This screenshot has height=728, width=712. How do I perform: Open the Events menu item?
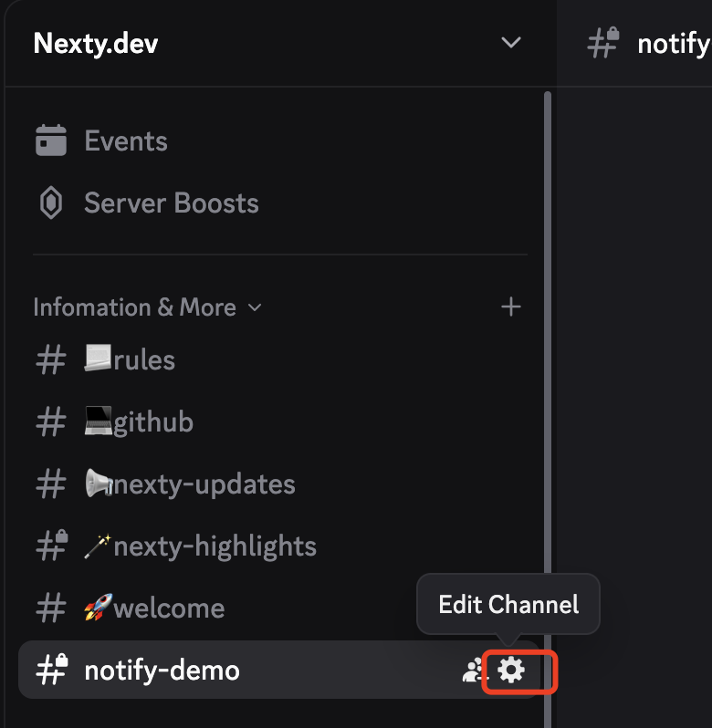click(x=126, y=141)
